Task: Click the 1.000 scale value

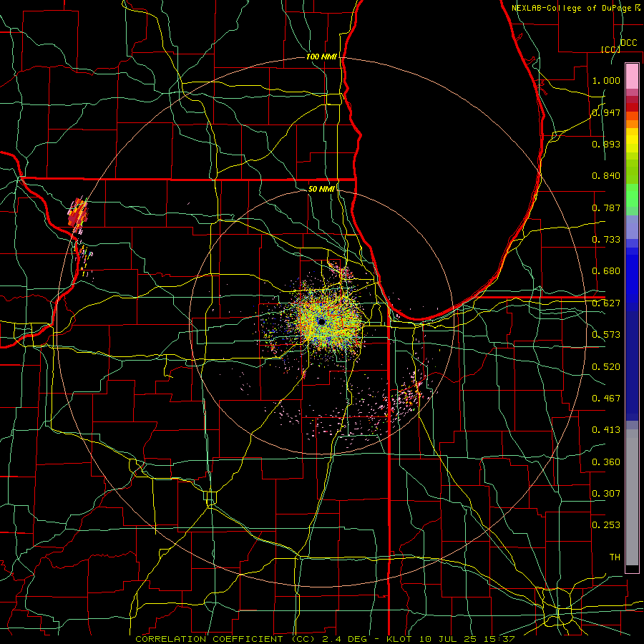Action: [x=606, y=80]
